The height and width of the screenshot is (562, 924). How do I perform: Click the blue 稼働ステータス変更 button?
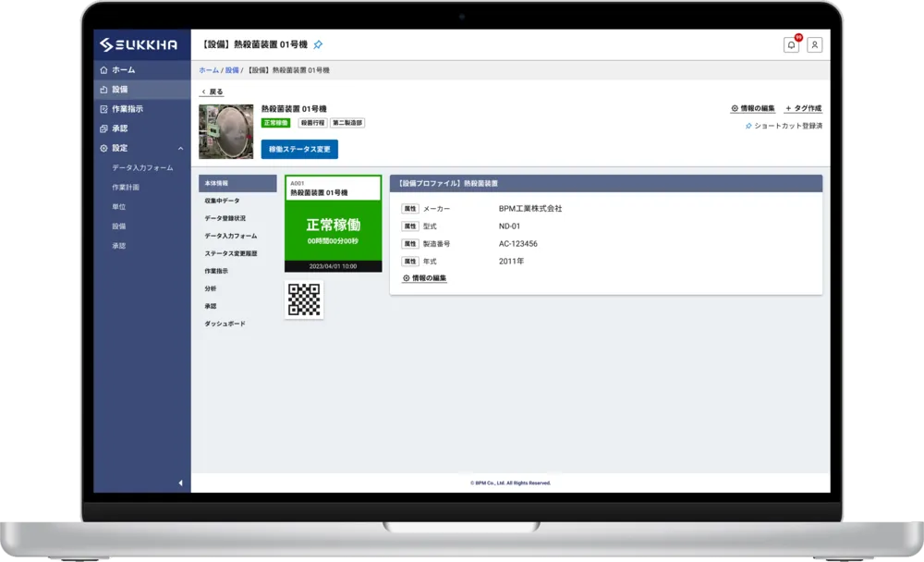tap(299, 149)
